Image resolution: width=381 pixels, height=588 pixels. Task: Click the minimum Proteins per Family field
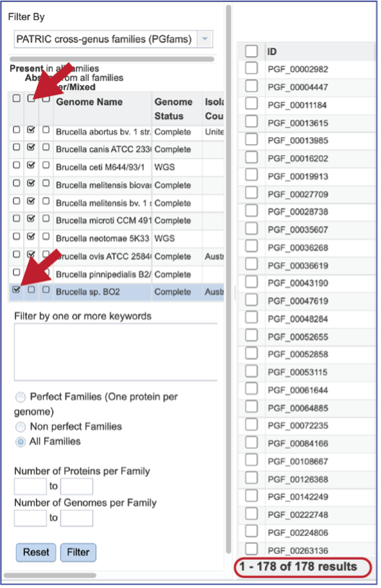(x=30, y=487)
